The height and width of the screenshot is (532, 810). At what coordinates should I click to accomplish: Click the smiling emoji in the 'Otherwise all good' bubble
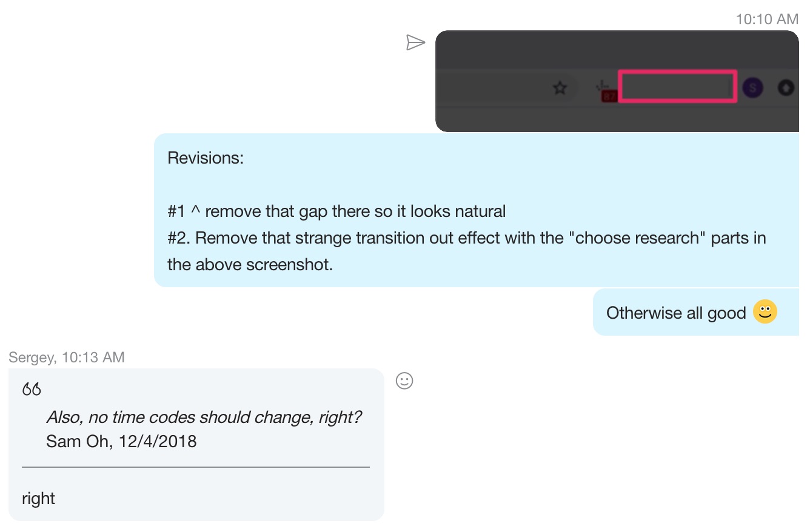pyautogui.click(x=765, y=312)
